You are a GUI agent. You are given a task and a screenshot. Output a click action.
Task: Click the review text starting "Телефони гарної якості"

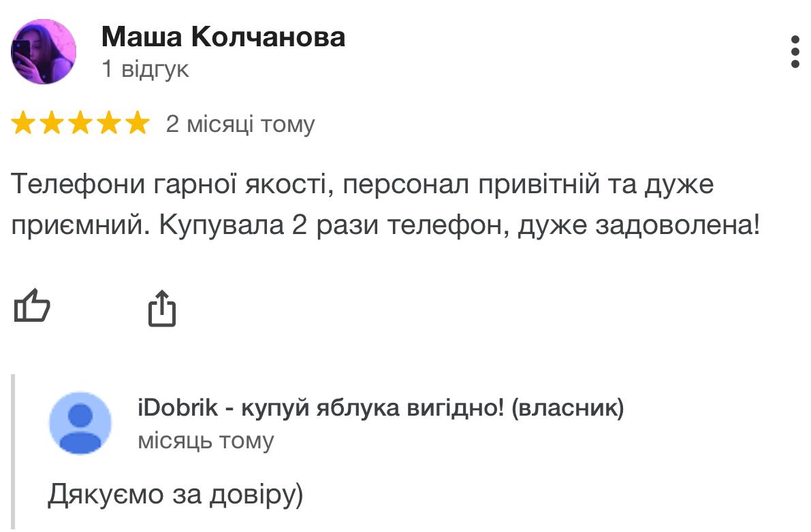[386, 205]
